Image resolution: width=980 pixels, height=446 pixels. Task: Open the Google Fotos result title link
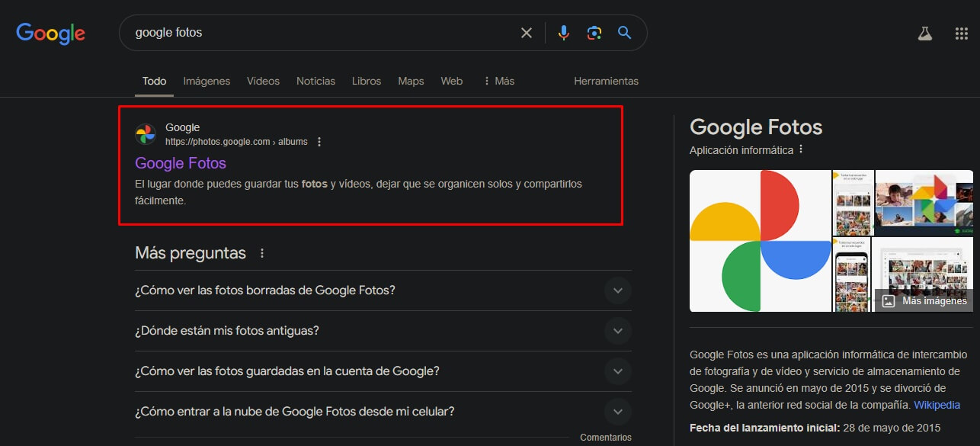coord(181,163)
